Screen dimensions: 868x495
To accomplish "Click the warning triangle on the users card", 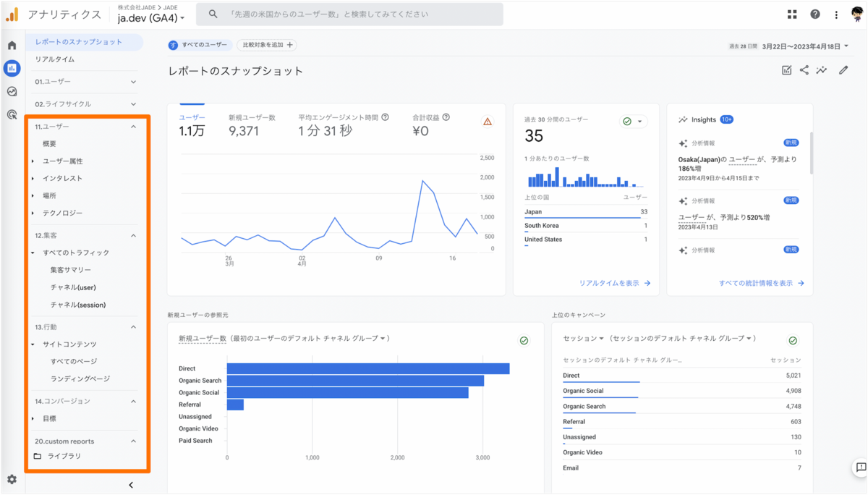I will (x=488, y=122).
